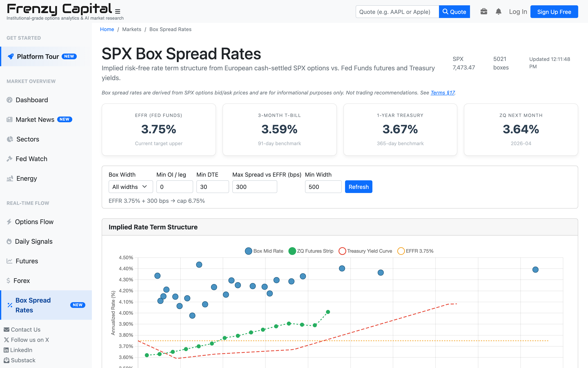Open Options Flow page
Viewport: 588px width, 368px height.
[46, 222]
